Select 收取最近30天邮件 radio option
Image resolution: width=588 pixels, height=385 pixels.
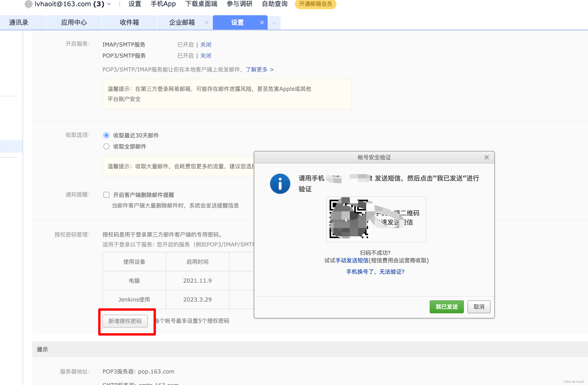(x=106, y=135)
